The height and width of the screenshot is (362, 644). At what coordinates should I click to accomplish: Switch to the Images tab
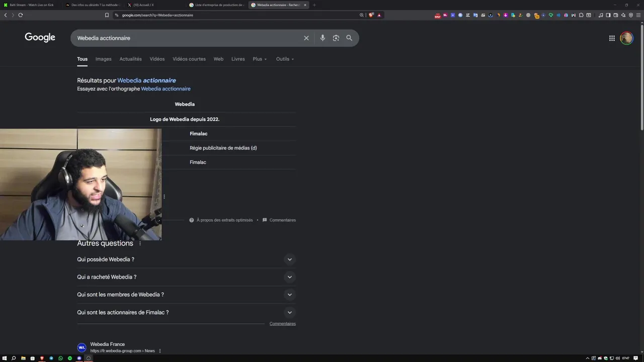(104, 59)
